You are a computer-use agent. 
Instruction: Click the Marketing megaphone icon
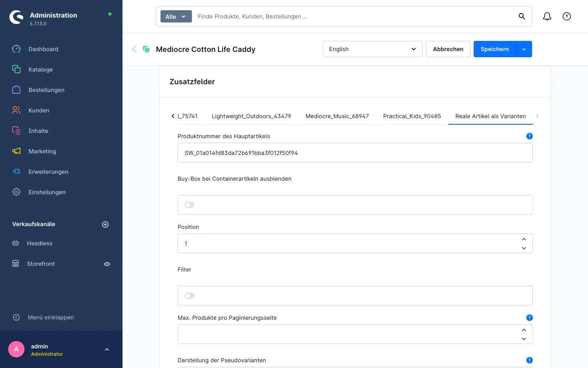click(x=16, y=151)
